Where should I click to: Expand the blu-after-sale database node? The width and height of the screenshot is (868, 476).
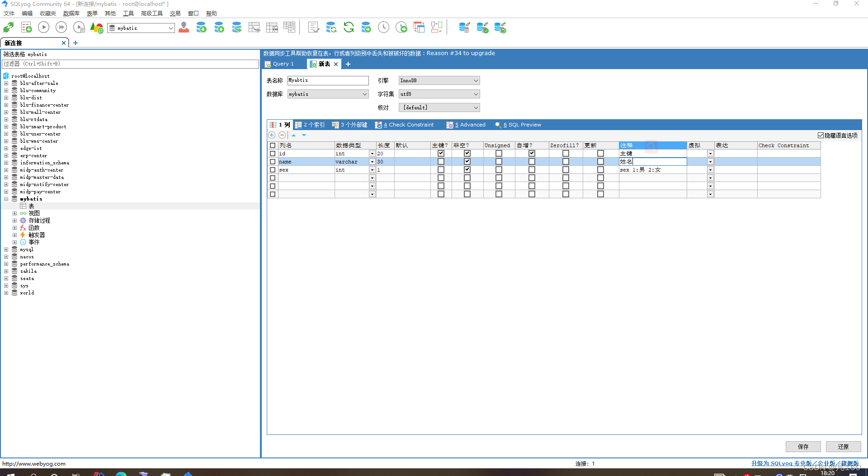tap(6, 83)
